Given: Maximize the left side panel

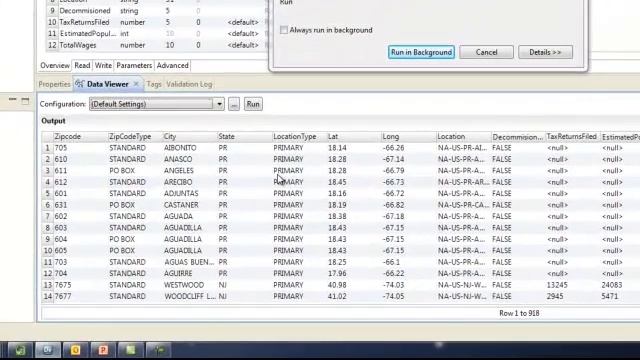Looking at the screenshot, I should (25, 100).
